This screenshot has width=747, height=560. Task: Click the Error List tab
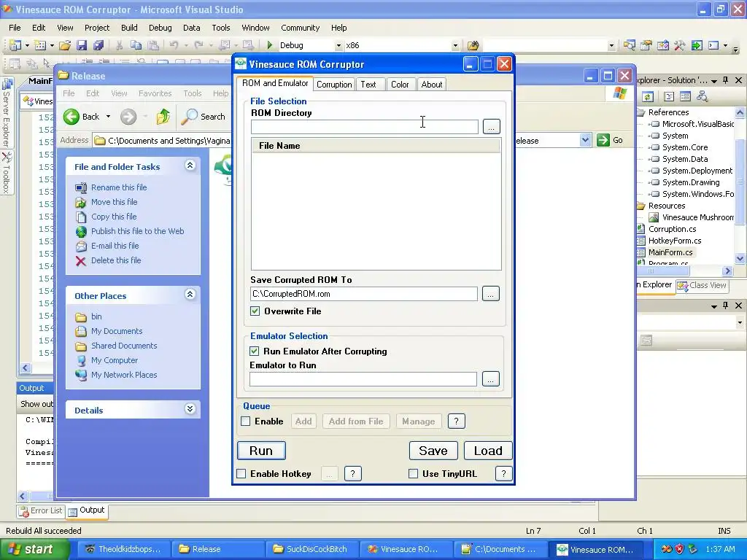[x=41, y=510]
